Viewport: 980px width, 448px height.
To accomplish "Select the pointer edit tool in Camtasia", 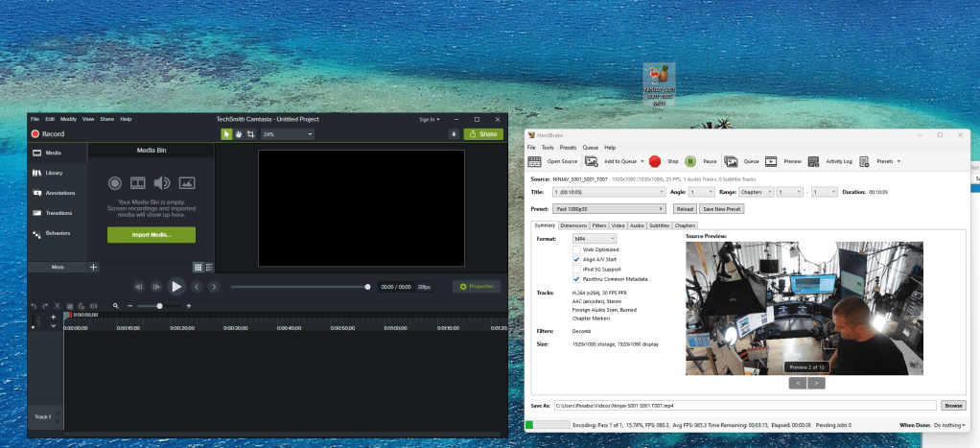I will 226,134.
